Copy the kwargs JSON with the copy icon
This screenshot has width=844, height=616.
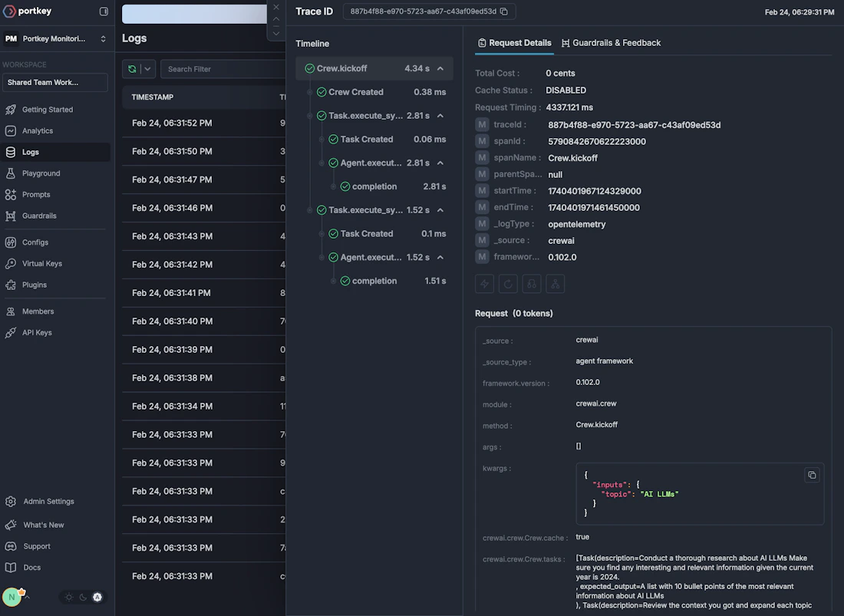(812, 475)
